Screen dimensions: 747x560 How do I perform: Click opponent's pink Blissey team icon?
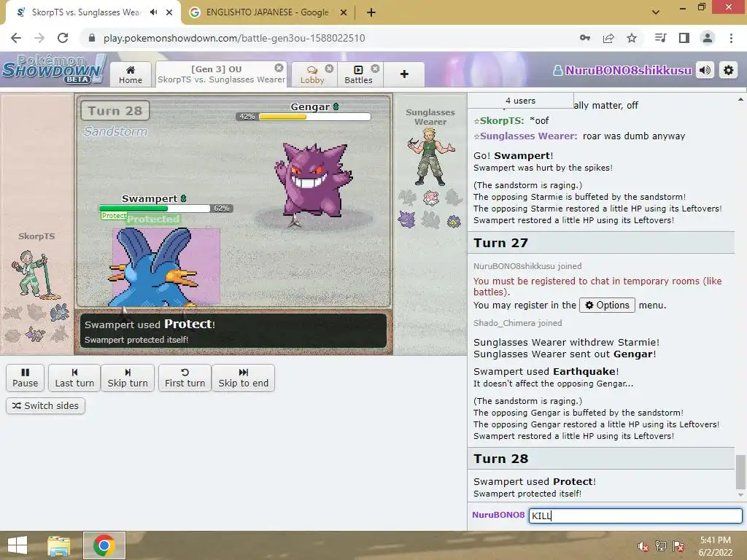tap(430, 197)
